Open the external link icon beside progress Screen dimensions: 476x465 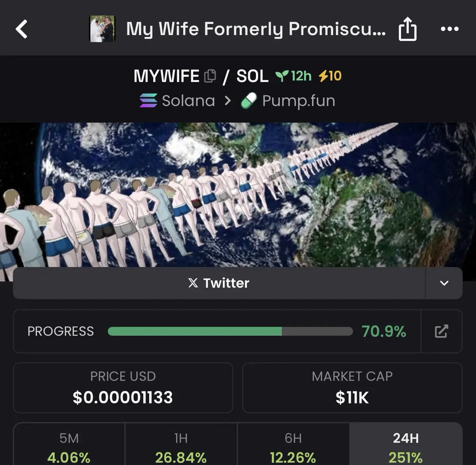pyautogui.click(x=441, y=331)
